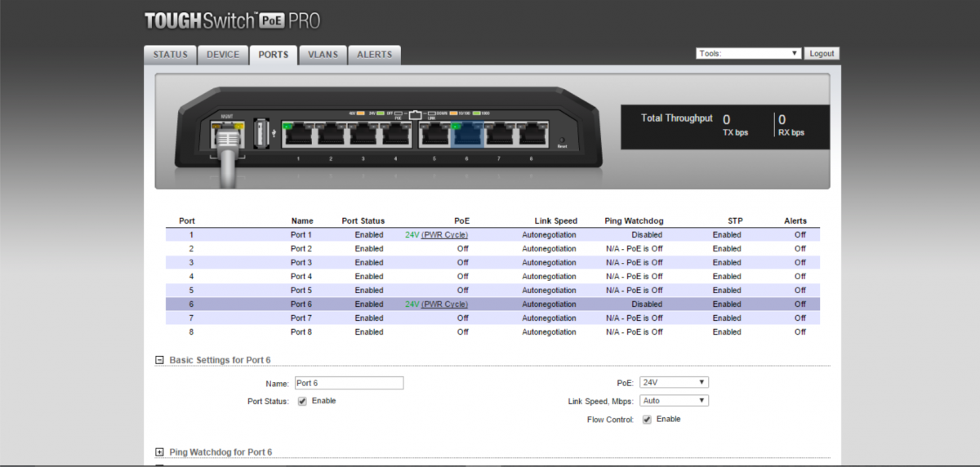Click PWR Cycle link for Port 6
Screen dimensions: 980x467
pos(444,304)
